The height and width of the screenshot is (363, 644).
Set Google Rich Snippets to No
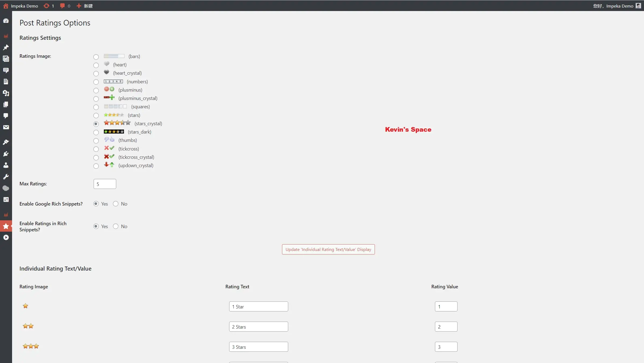pyautogui.click(x=116, y=204)
